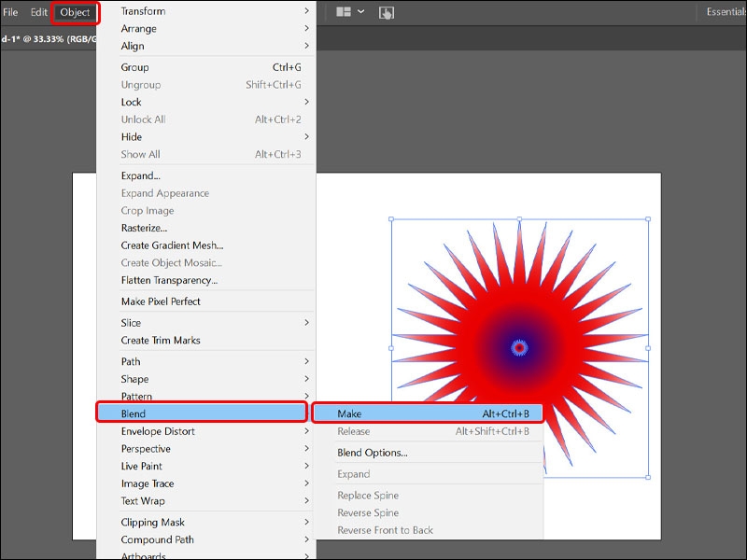This screenshot has height=560, width=747.
Task: Expand the arrange documents dropdown arrow
Action: (361, 11)
